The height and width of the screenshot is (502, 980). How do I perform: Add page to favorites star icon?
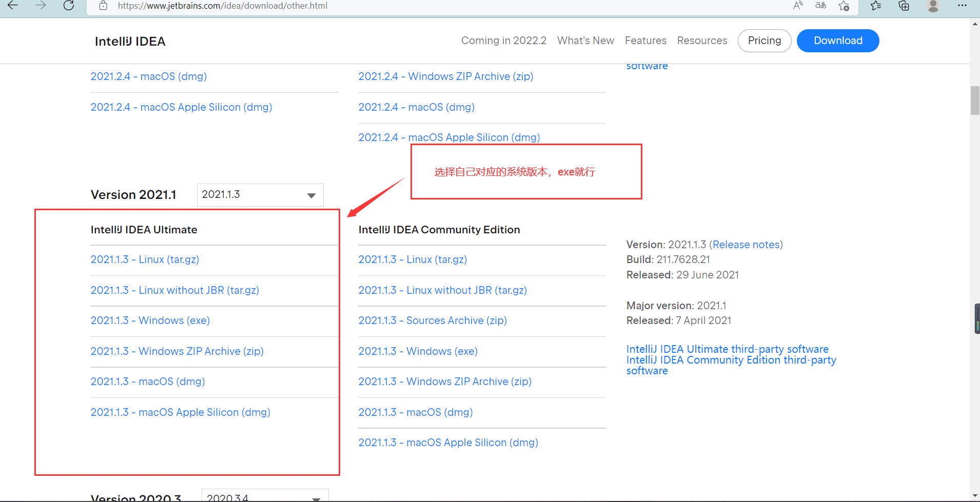[x=844, y=6]
